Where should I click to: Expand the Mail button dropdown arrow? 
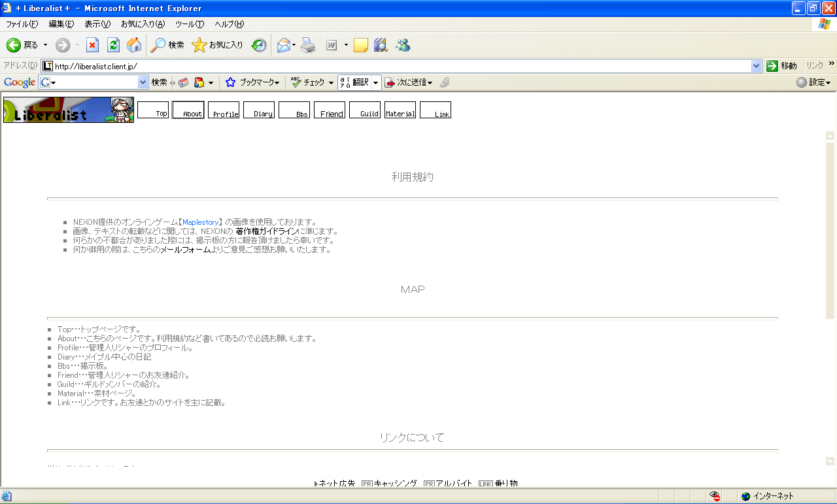[294, 45]
